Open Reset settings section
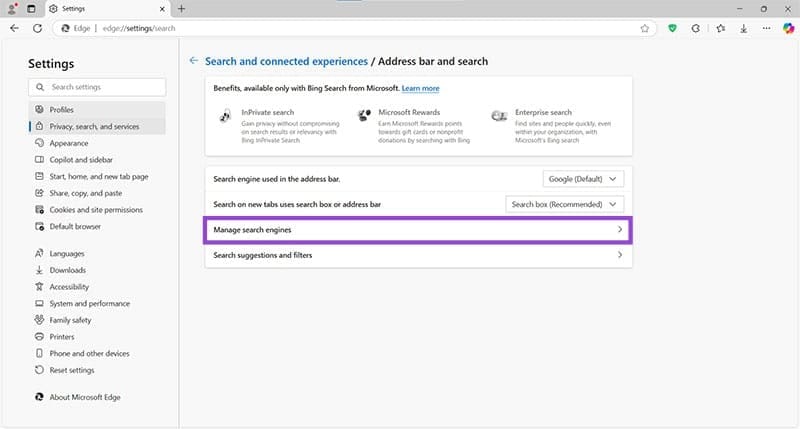The height and width of the screenshot is (429, 800). coord(97,370)
